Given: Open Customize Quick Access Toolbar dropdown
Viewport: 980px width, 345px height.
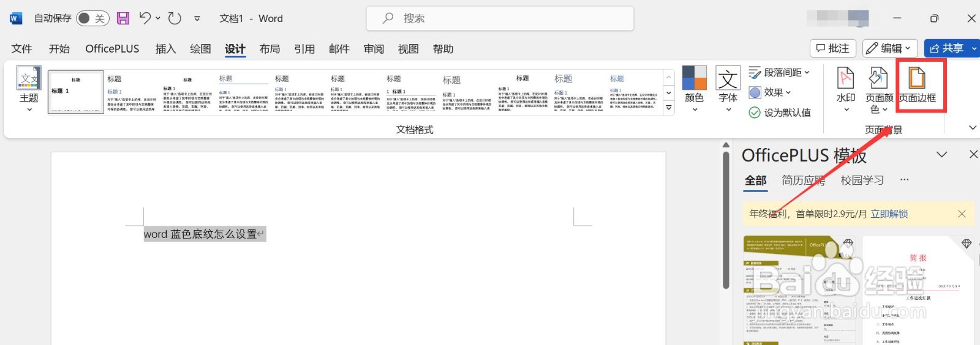Looking at the screenshot, I should [197, 18].
